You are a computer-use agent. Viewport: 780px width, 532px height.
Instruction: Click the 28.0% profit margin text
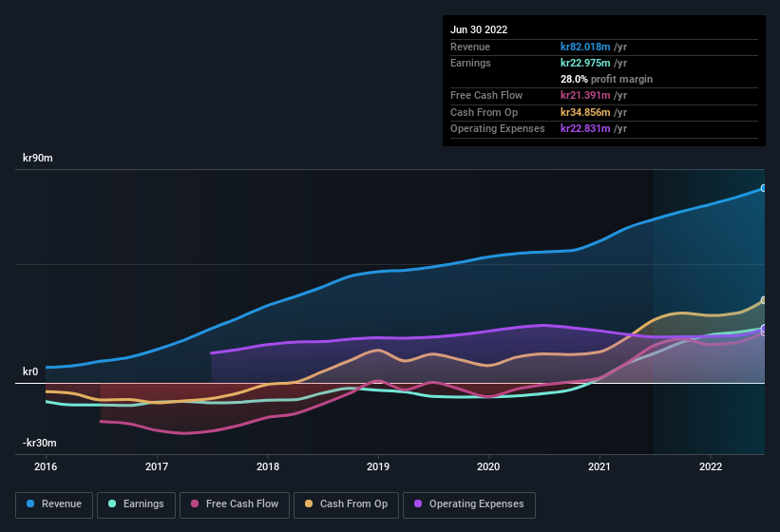click(606, 79)
